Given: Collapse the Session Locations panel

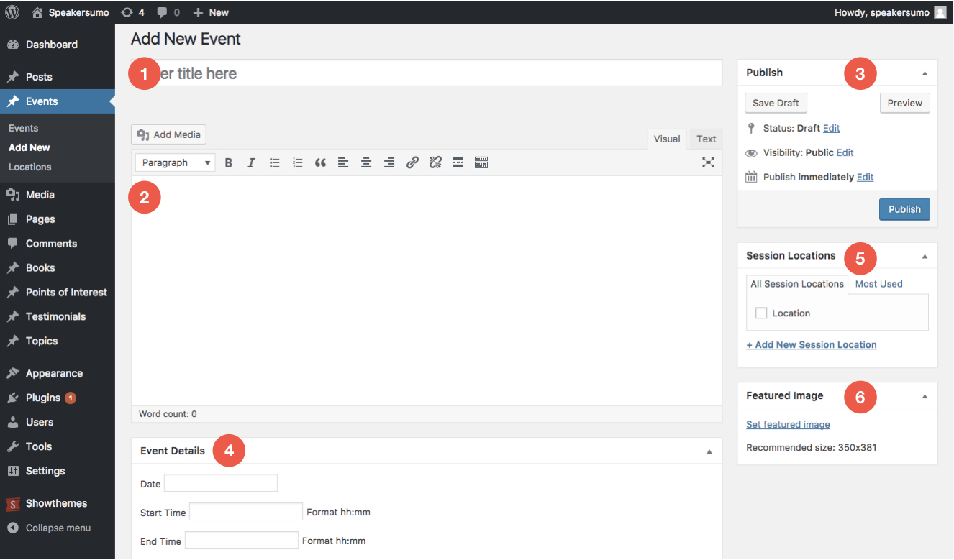Looking at the screenshot, I should point(925,256).
